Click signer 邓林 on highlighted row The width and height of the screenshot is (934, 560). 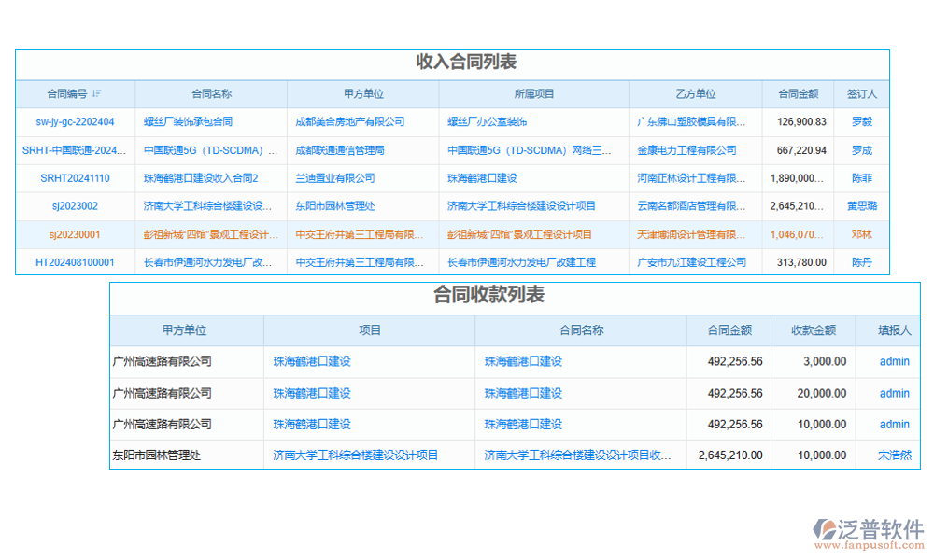862,233
